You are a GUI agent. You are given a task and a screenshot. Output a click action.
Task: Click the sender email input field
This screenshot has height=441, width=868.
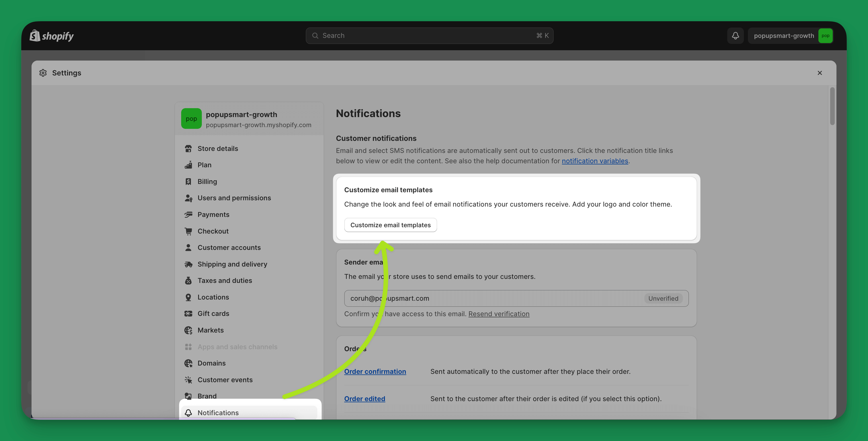(516, 298)
